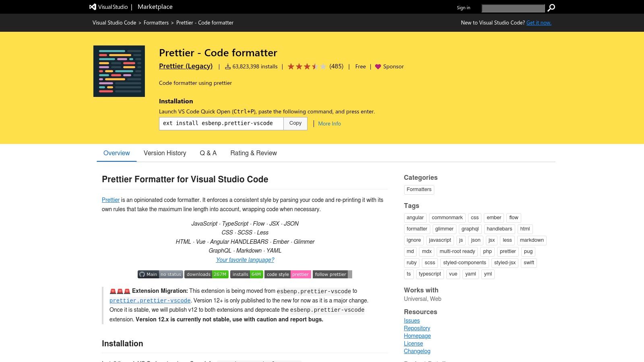The image size is (644, 362).
Task: Open the Rating & Review tab
Action: click(x=254, y=153)
